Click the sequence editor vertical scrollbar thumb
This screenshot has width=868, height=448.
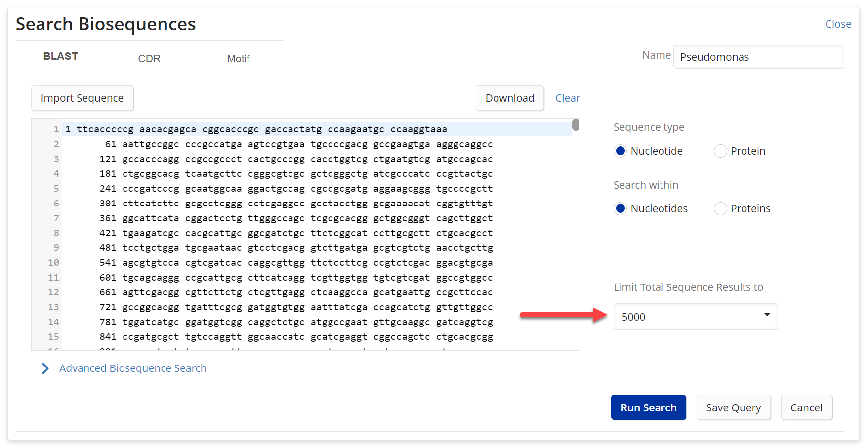[576, 124]
